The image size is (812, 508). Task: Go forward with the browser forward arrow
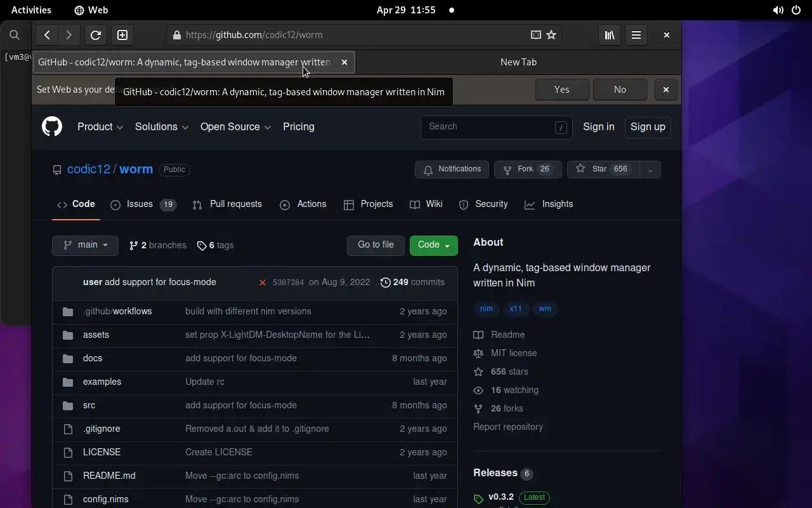[69, 35]
